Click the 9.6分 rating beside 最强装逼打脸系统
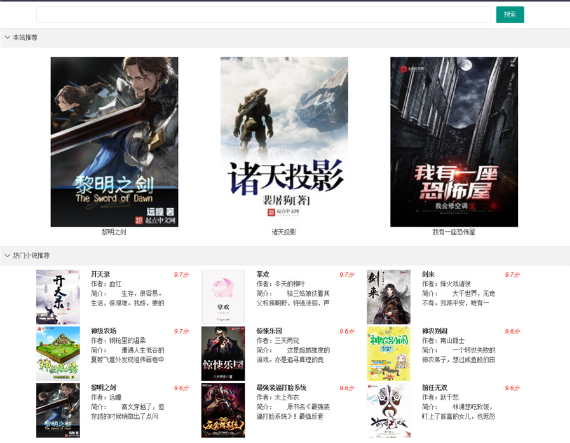 tap(347, 388)
